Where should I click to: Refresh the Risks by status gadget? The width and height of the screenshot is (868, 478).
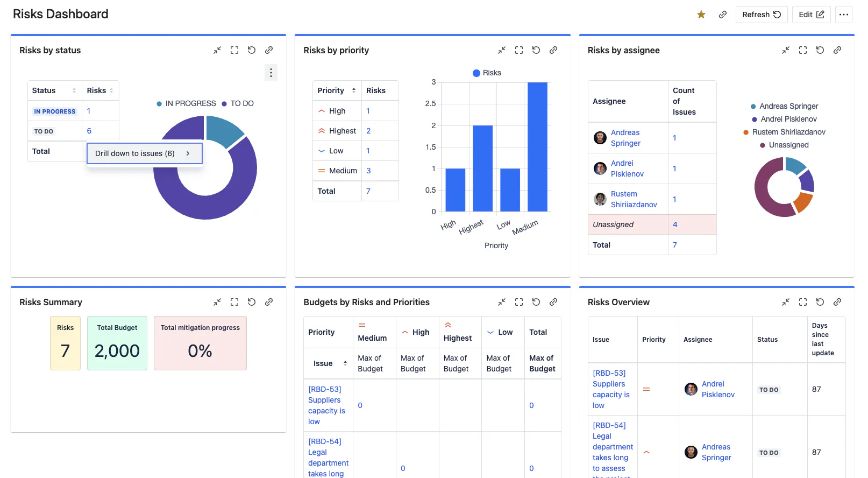pyautogui.click(x=252, y=50)
